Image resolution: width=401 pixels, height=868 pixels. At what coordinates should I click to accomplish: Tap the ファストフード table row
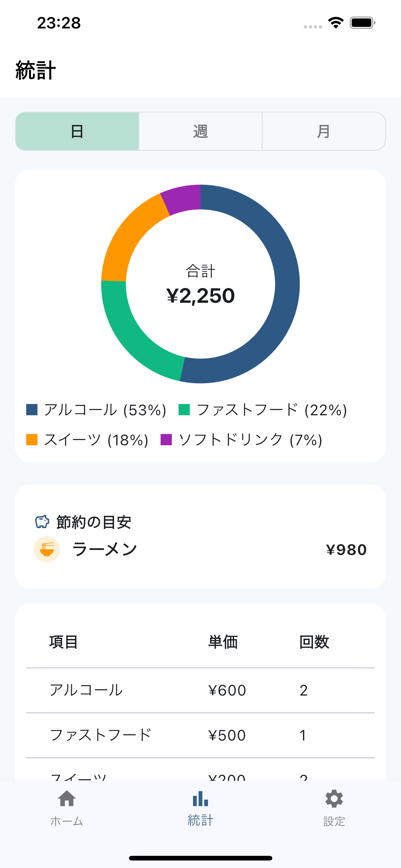pos(200,735)
